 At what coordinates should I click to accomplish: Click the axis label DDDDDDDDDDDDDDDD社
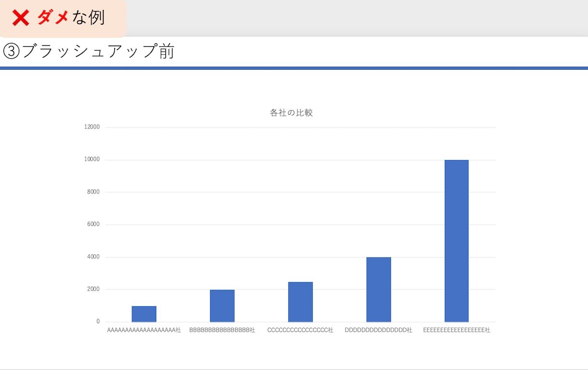[x=378, y=330]
